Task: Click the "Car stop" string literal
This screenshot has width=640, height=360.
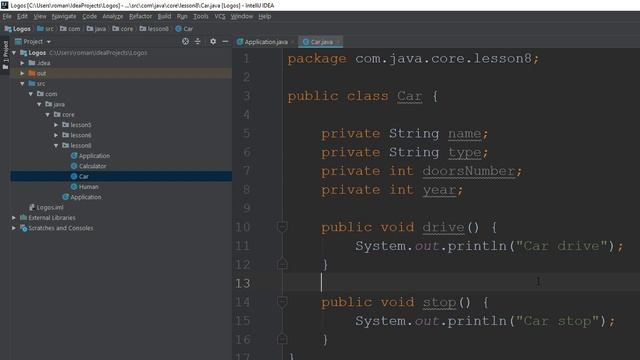Action: [x=558, y=321]
